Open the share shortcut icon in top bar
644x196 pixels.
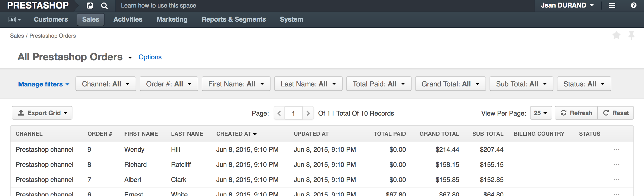90,6
